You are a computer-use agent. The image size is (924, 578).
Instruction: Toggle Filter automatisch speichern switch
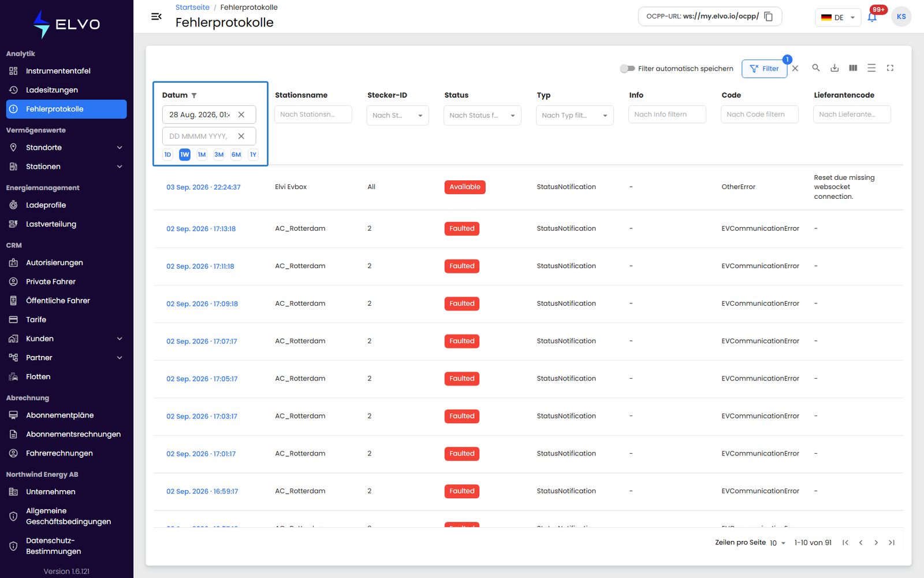pos(627,68)
